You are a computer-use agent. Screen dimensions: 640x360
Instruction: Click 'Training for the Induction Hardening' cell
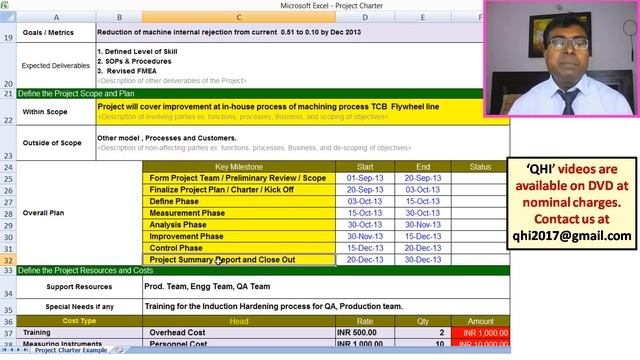326,307
